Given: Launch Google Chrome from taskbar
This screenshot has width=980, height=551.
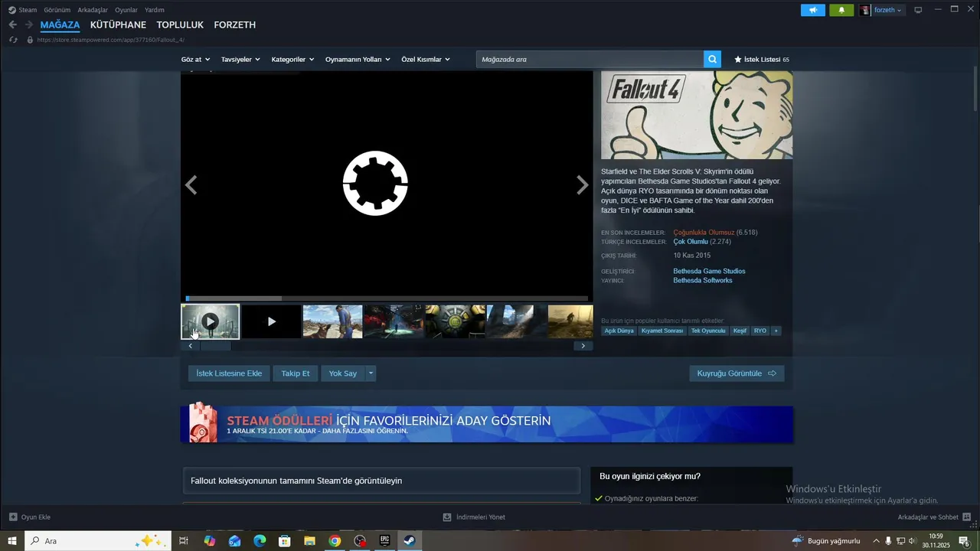Looking at the screenshot, I should click(x=335, y=541).
